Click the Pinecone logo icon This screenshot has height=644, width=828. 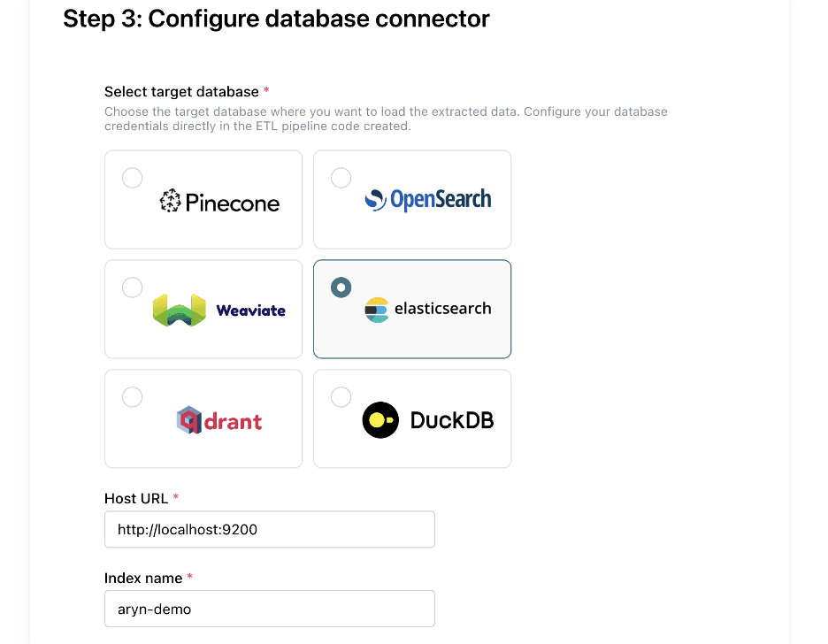pyautogui.click(x=169, y=201)
